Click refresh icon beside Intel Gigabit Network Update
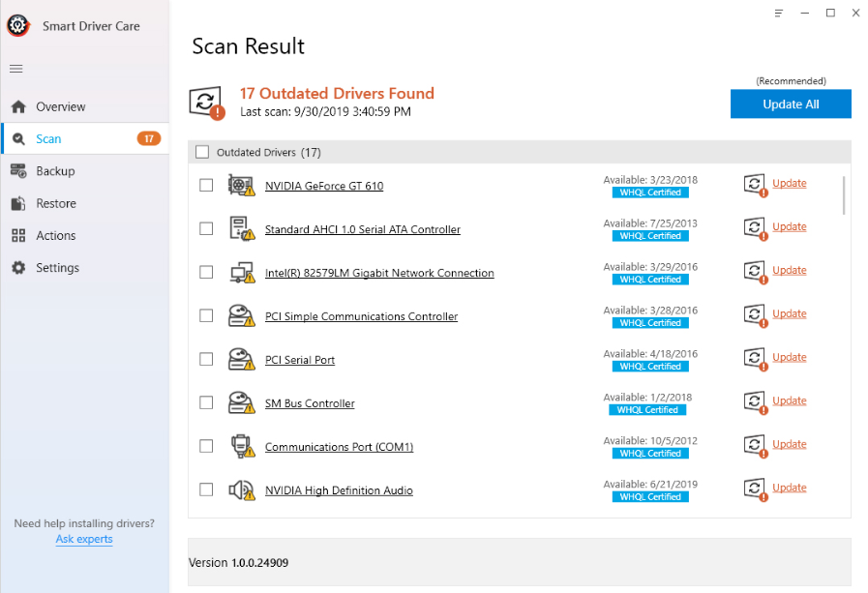Screen dimensions: 868x593 756,272
